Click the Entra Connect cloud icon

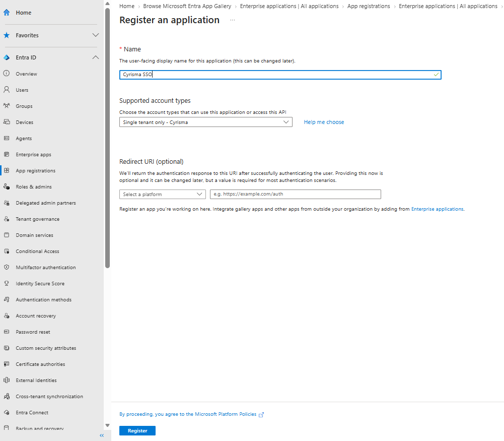click(7, 412)
